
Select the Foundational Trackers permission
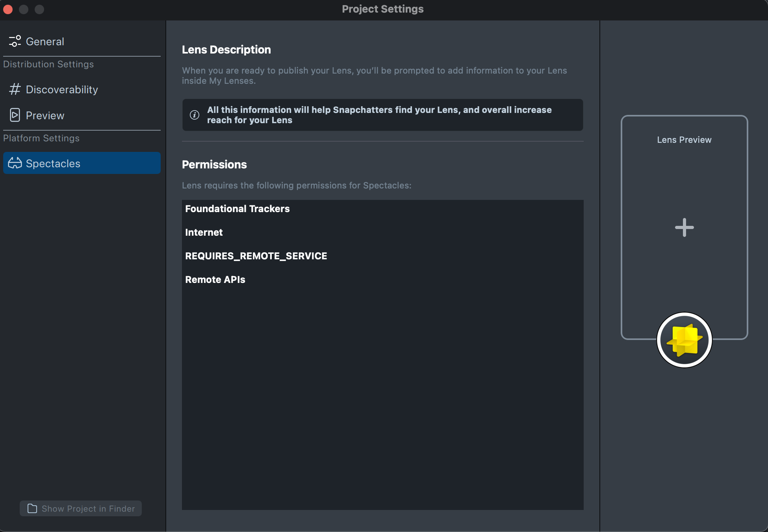click(237, 209)
